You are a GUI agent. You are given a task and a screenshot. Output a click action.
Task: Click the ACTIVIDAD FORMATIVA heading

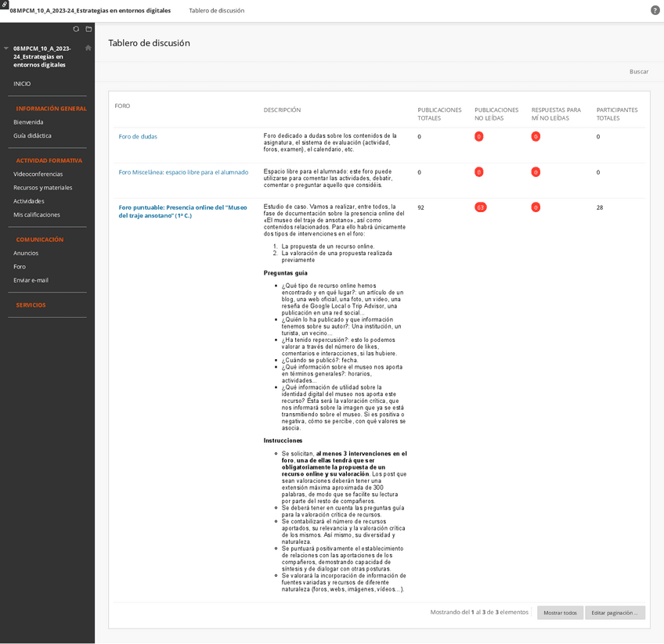pos(49,160)
